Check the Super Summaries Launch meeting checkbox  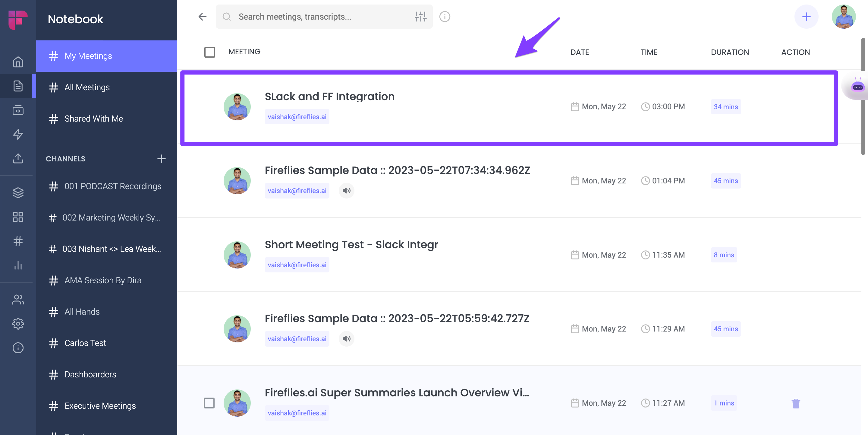(x=209, y=403)
